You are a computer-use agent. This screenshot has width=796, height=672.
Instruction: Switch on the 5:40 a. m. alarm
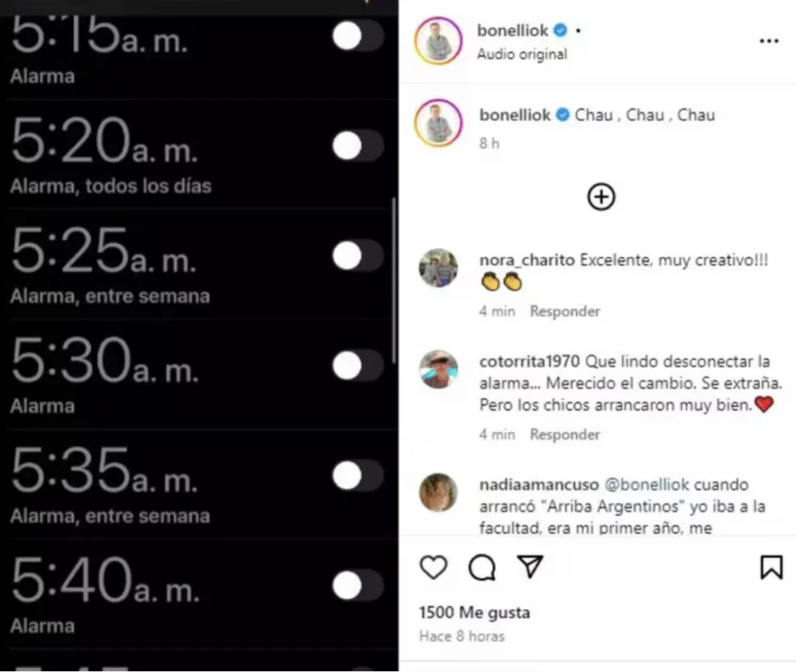coord(358,586)
